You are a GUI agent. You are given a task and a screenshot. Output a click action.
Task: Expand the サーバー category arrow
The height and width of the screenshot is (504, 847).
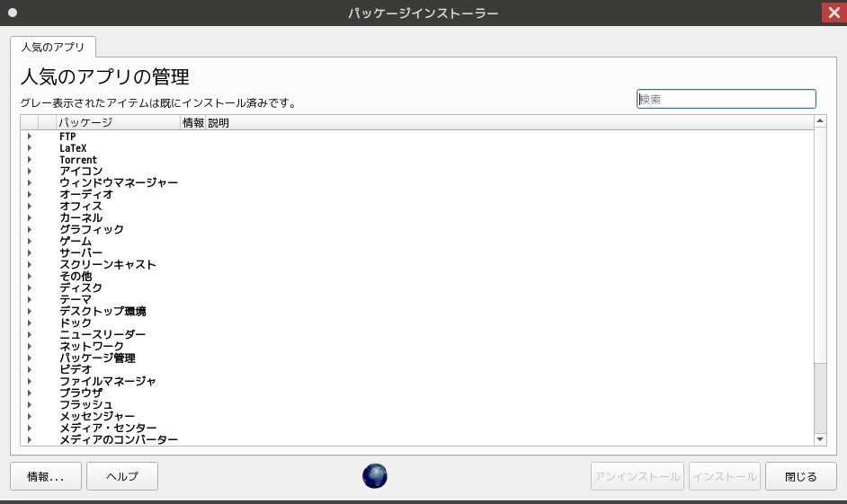29,252
